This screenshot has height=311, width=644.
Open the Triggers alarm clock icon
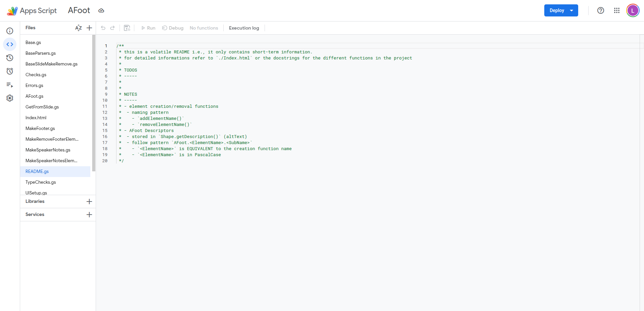click(x=10, y=71)
